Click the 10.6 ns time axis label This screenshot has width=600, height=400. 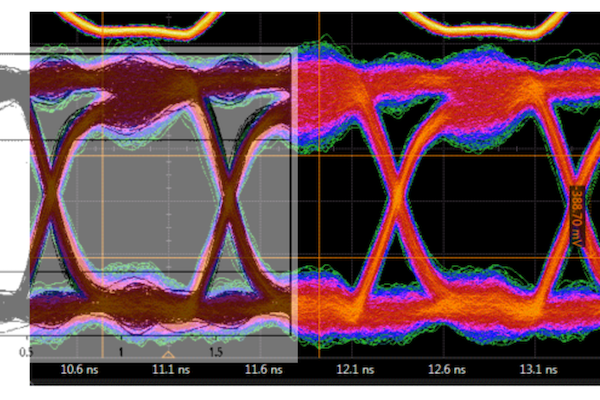[79, 370]
